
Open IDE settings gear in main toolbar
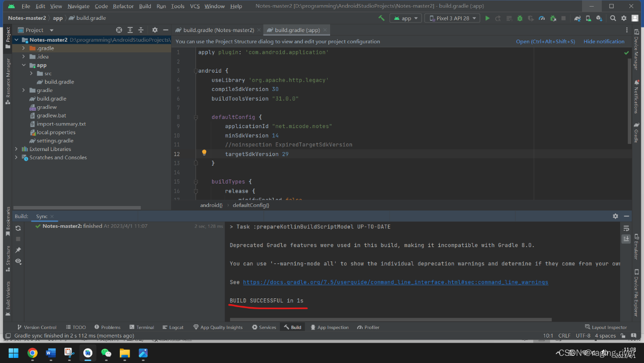[x=624, y=18]
